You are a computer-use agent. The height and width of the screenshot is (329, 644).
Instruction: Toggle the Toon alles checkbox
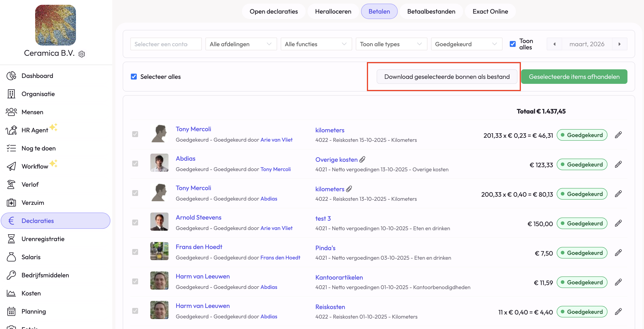pos(512,44)
